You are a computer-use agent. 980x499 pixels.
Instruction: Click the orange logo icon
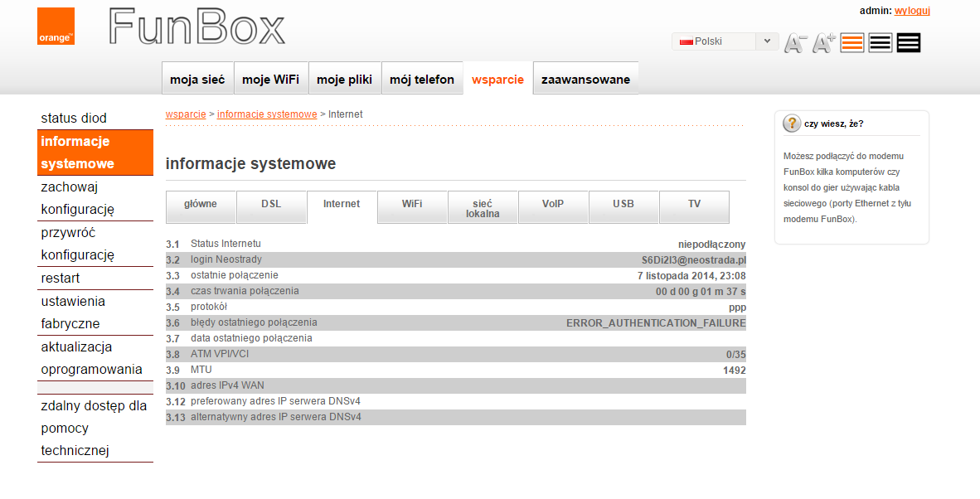56,27
